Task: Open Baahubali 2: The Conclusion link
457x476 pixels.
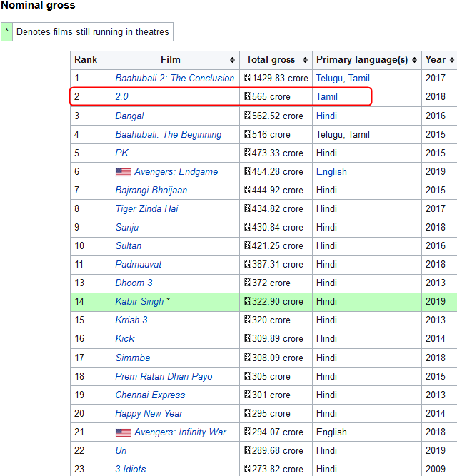Action: pos(175,79)
